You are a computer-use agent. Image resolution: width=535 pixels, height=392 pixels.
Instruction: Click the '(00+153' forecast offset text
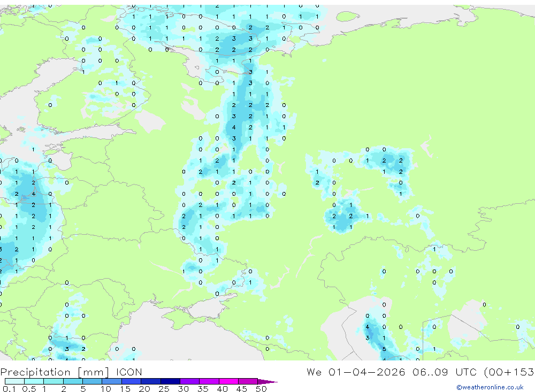pyautogui.click(x=509, y=372)
